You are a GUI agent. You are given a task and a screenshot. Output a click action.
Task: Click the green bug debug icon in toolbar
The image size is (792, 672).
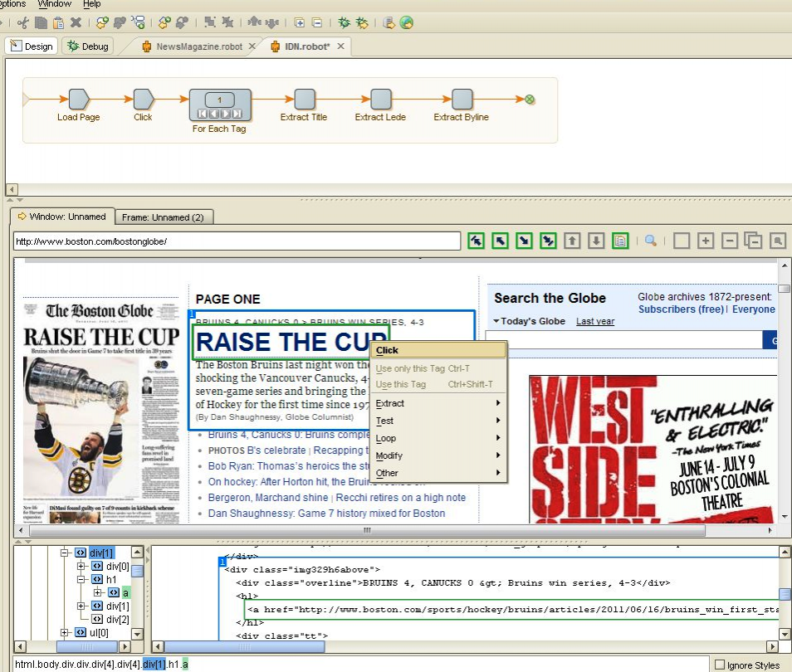pos(344,22)
